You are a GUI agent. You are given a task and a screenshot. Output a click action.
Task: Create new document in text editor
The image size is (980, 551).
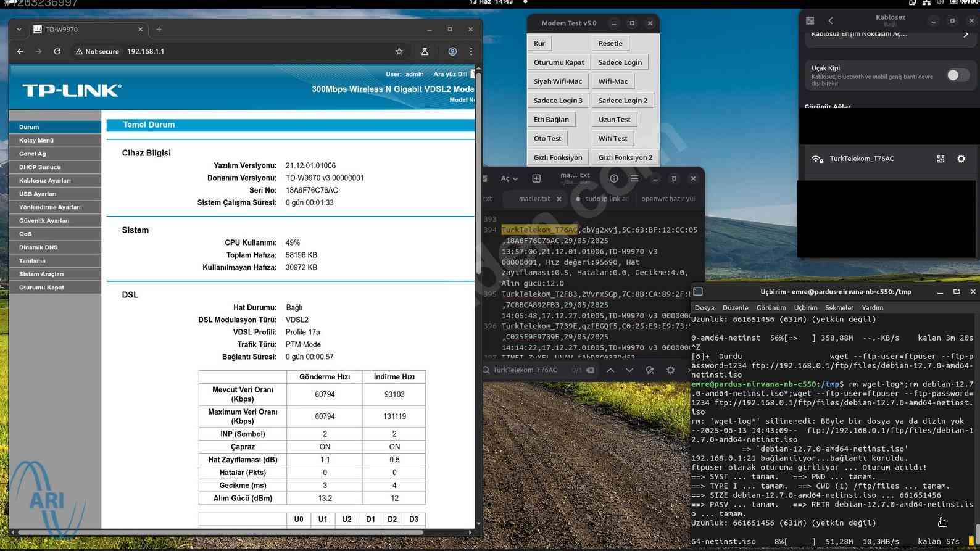tap(536, 179)
